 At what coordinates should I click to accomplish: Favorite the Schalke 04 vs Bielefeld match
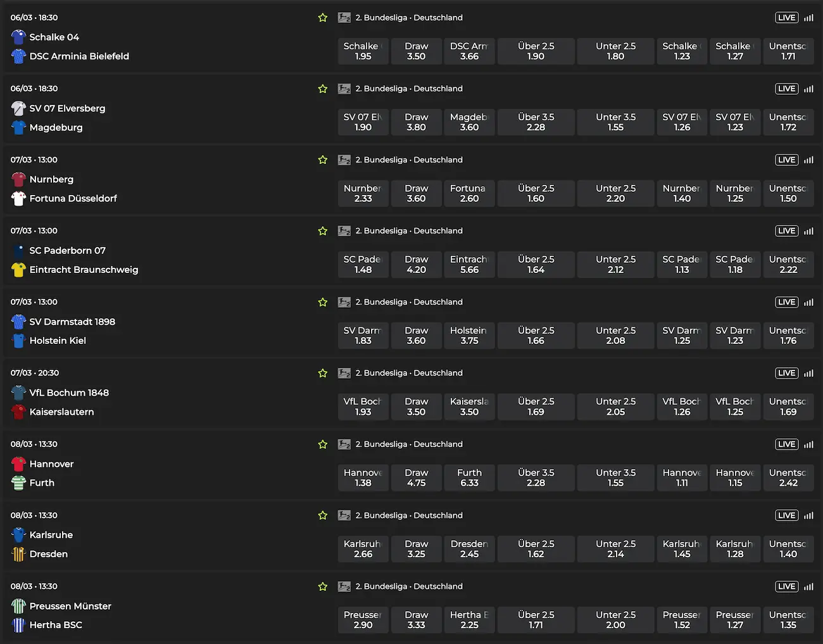point(323,18)
